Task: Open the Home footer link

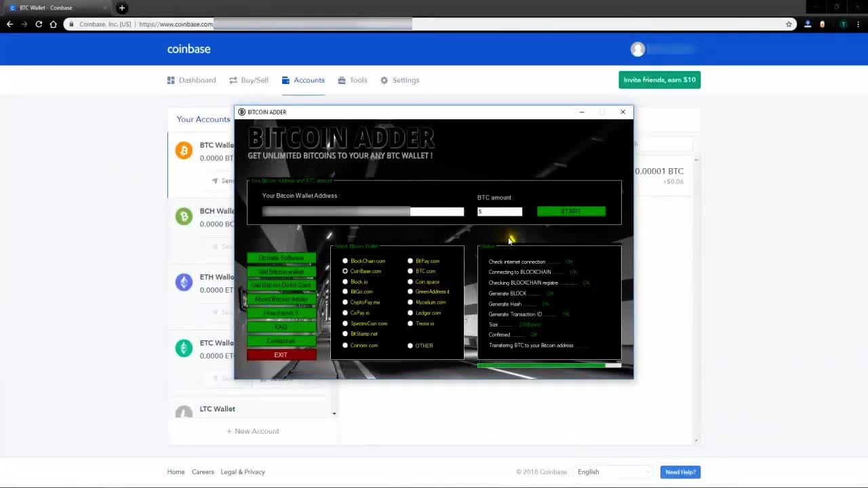Action: [176, 472]
